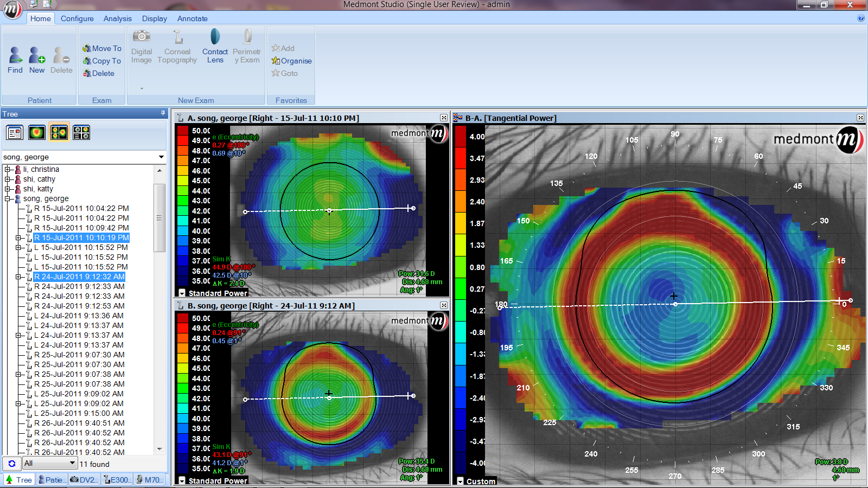Expand patient li, christina
Screen dimensions: 868x488
(8, 169)
